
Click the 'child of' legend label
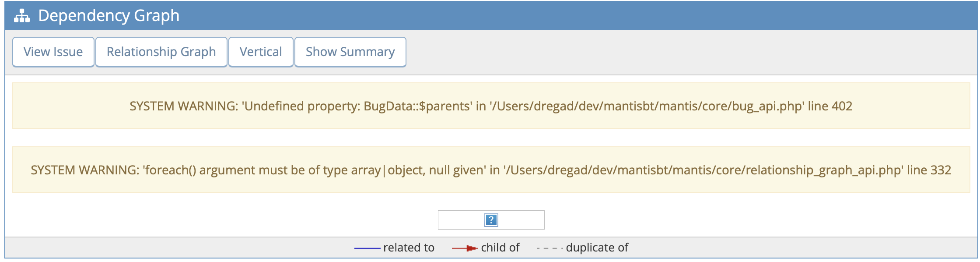point(500,248)
